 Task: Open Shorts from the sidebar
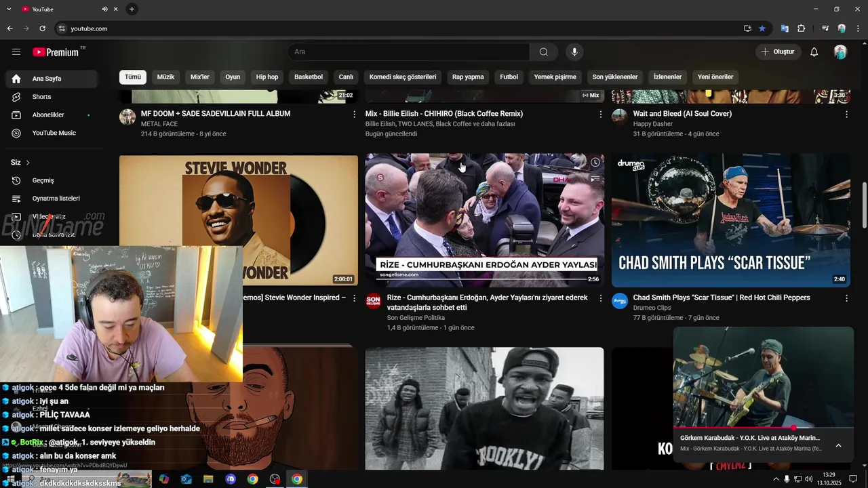click(x=52, y=97)
